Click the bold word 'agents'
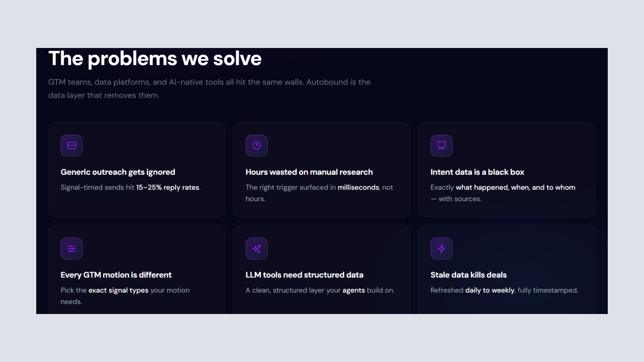644x362 pixels. tap(354, 290)
